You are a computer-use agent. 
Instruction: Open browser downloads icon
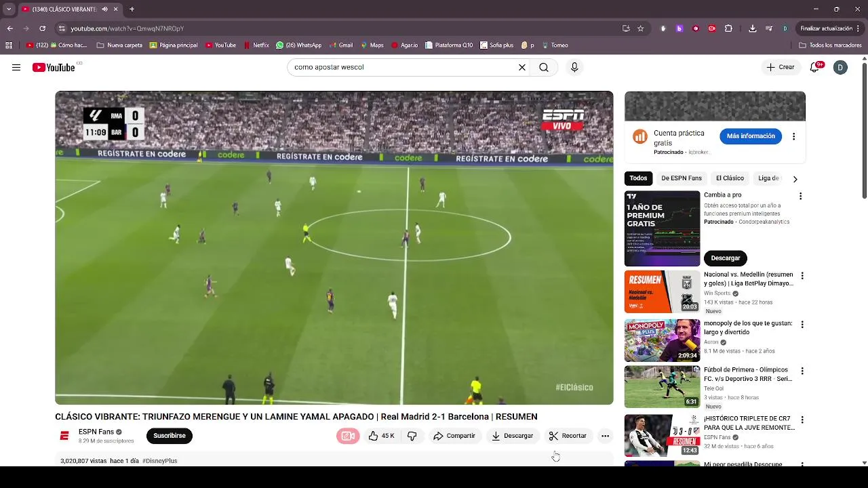click(x=753, y=28)
